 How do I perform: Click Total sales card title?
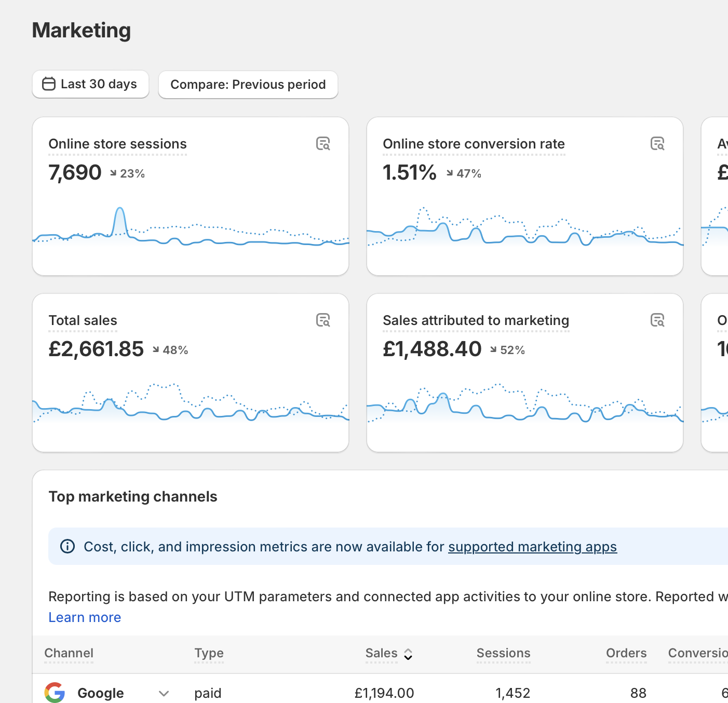tap(83, 320)
